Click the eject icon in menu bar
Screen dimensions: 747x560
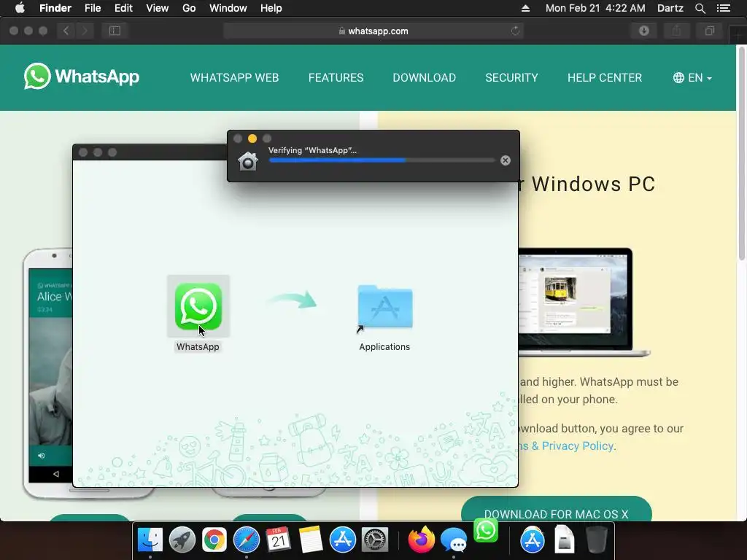525,8
